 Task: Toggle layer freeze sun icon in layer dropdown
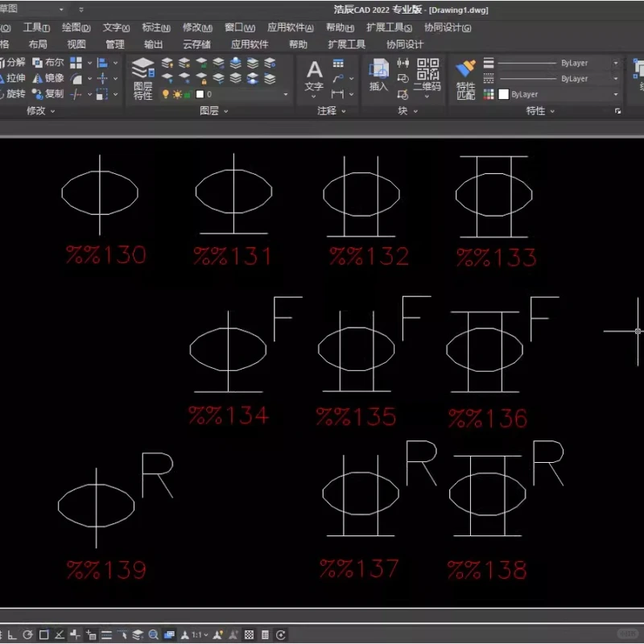(177, 94)
